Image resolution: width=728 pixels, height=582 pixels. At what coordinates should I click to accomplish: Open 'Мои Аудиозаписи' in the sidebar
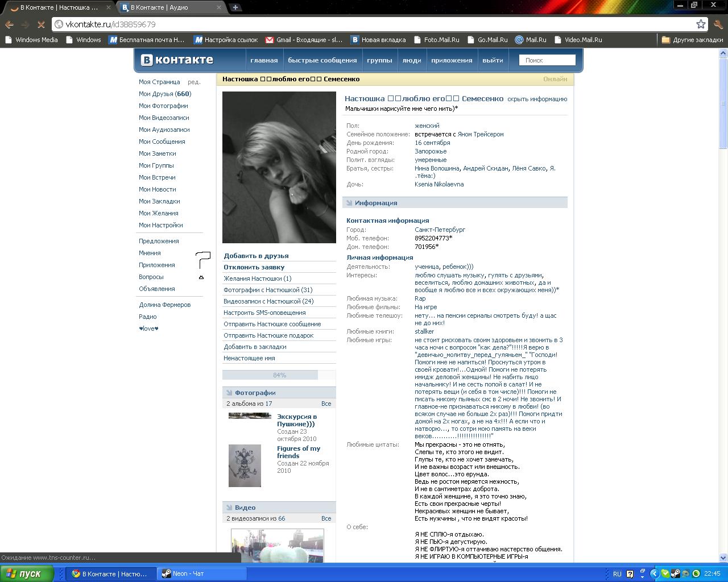164,130
